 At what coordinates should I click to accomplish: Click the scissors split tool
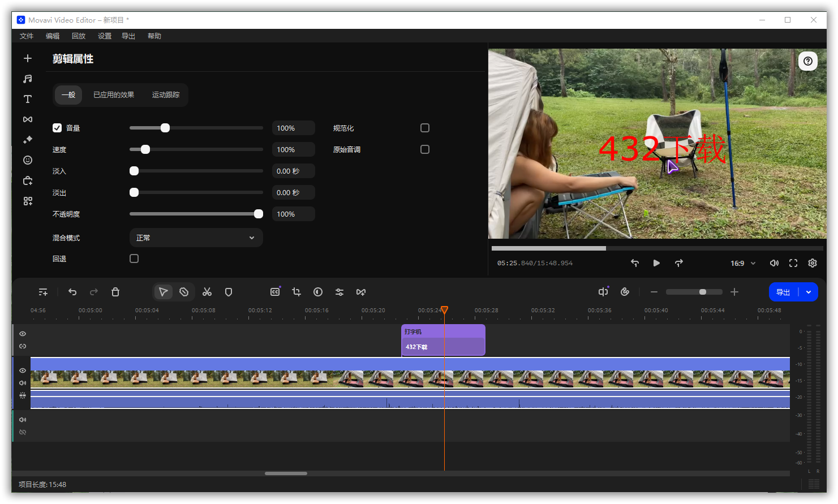207,292
